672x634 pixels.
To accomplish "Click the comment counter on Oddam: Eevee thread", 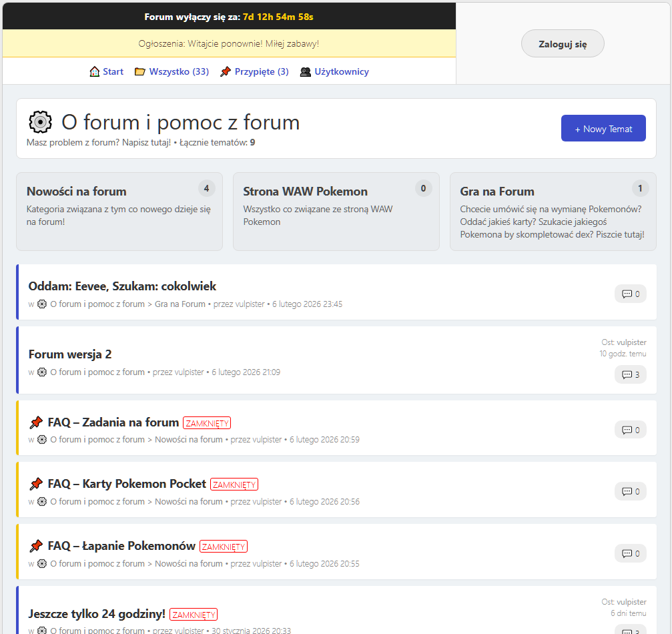I will pos(630,292).
